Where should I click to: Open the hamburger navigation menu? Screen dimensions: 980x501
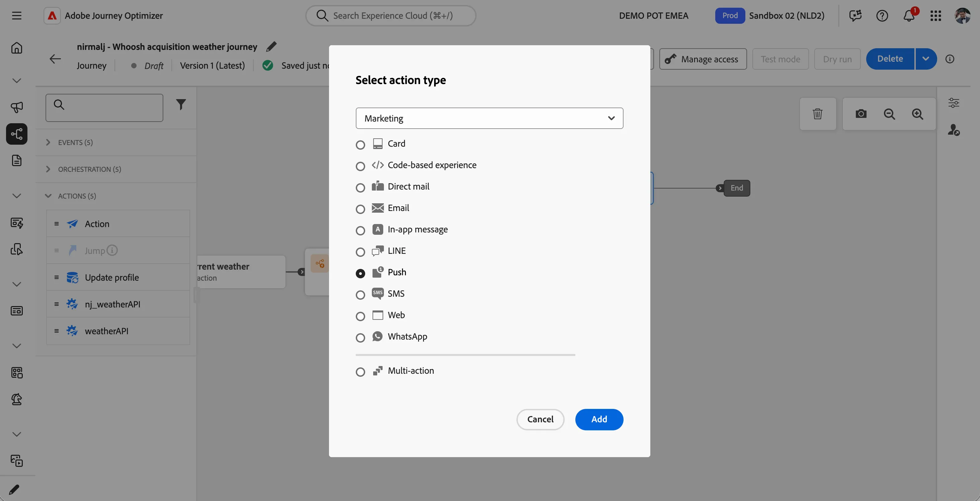(x=16, y=16)
